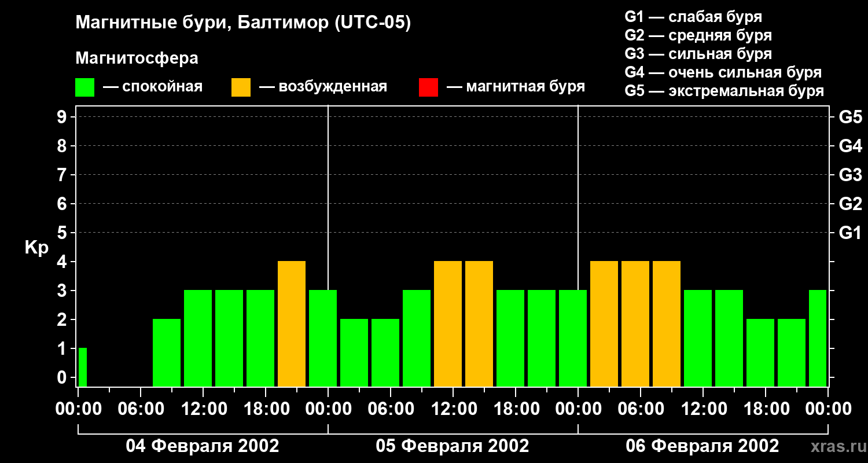Select the only orange bar on 04 February
This screenshot has height=463, width=868.
pos(292,324)
